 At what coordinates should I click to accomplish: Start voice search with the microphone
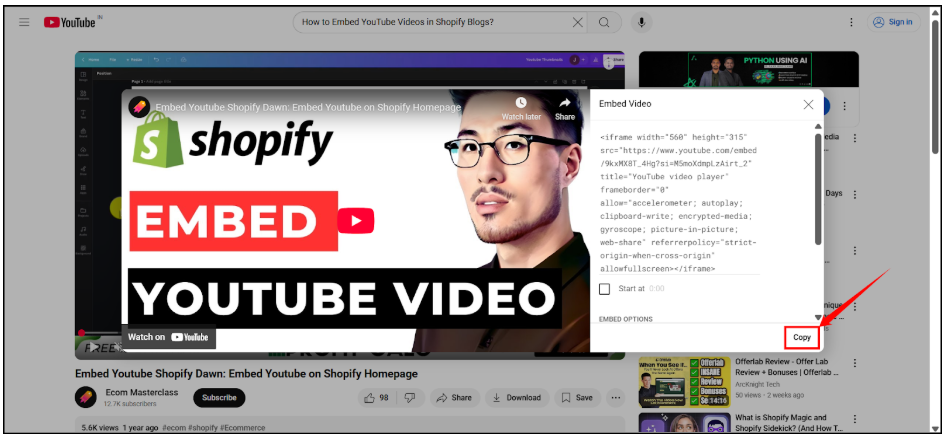pos(642,22)
